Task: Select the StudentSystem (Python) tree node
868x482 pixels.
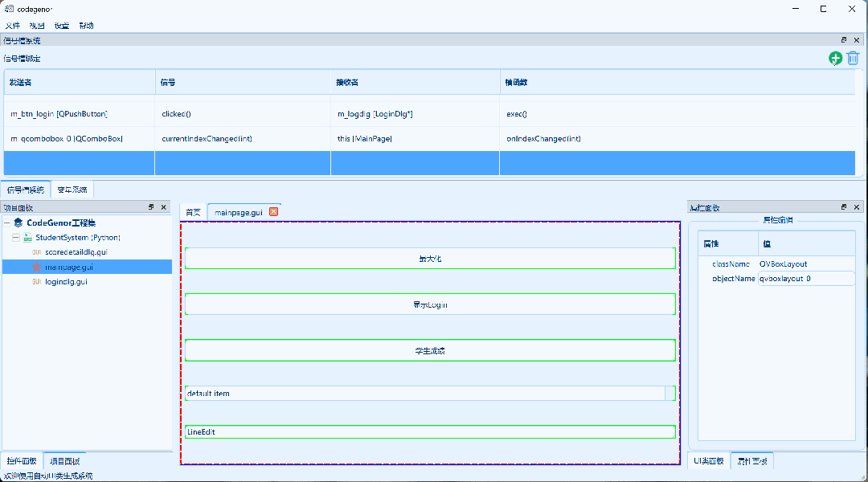Action: pyautogui.click(x=78, y=238)
